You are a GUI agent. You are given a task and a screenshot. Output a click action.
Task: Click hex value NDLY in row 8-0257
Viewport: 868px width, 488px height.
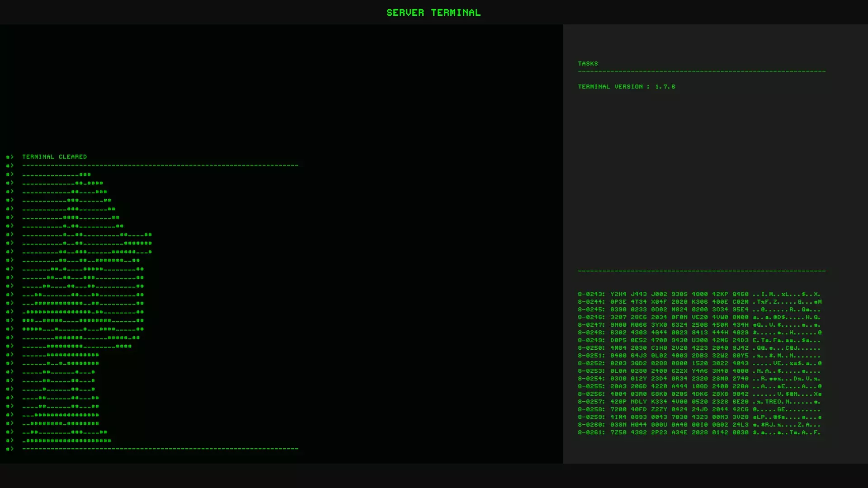coord(638,402)
